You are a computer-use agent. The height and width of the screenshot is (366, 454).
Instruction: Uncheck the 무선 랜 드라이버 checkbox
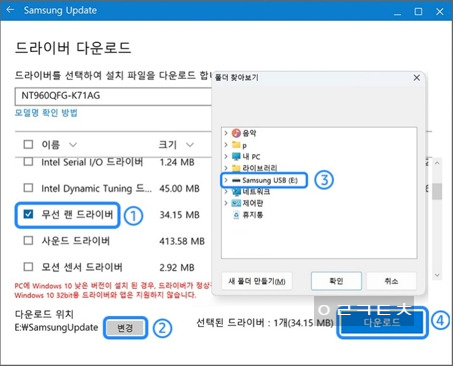click(28, 214)
